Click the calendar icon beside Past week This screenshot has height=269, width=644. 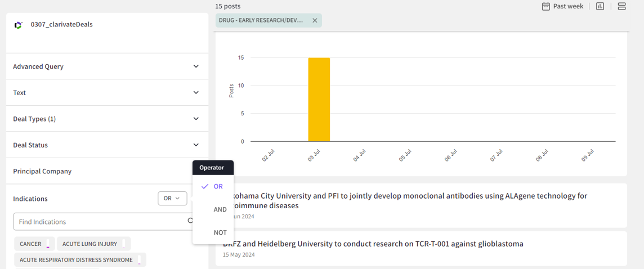(x=545, y=6)
